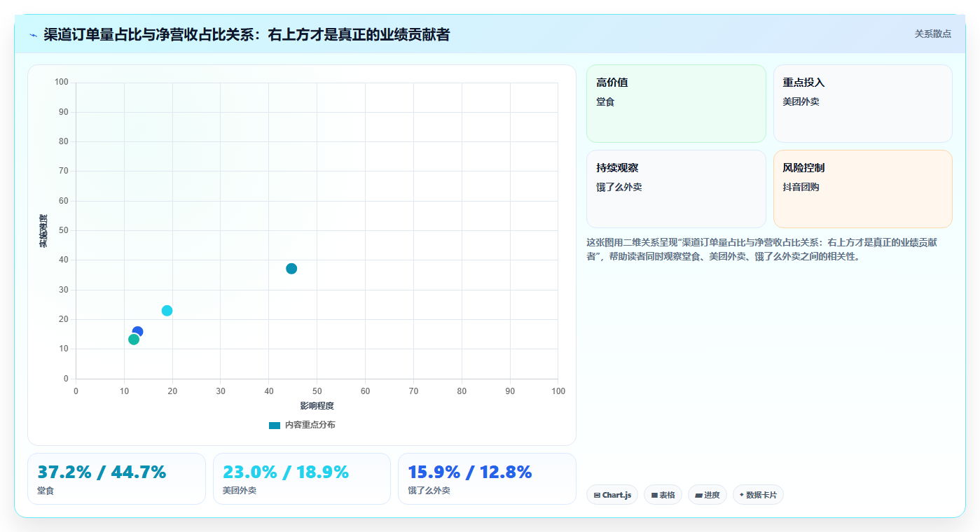Click the 表格 chip icon
The image size is (980, 532).
[654, 495]
